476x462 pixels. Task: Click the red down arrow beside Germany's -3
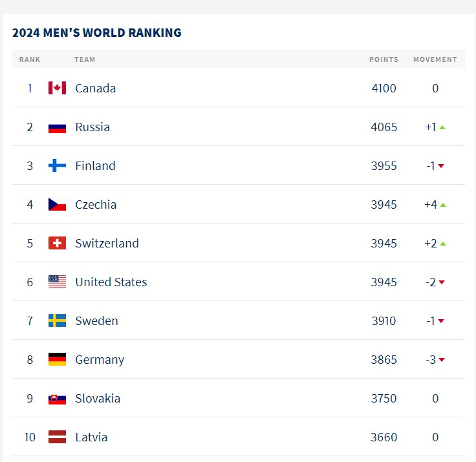[x=442, y=360]
